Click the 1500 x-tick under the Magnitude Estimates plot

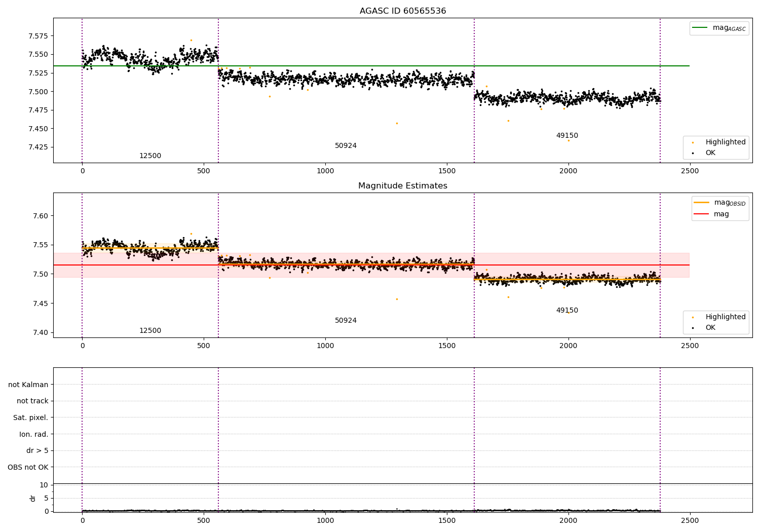pos(446,346)
